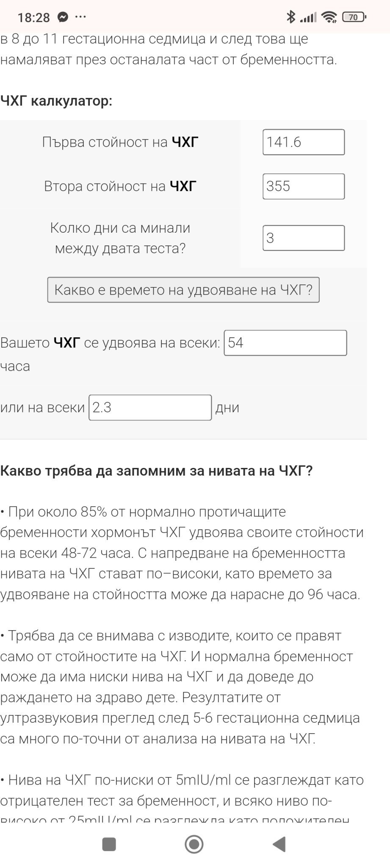Tap the Messenger notification icon in status bar

pyautogui.click(x=63, y=17)
